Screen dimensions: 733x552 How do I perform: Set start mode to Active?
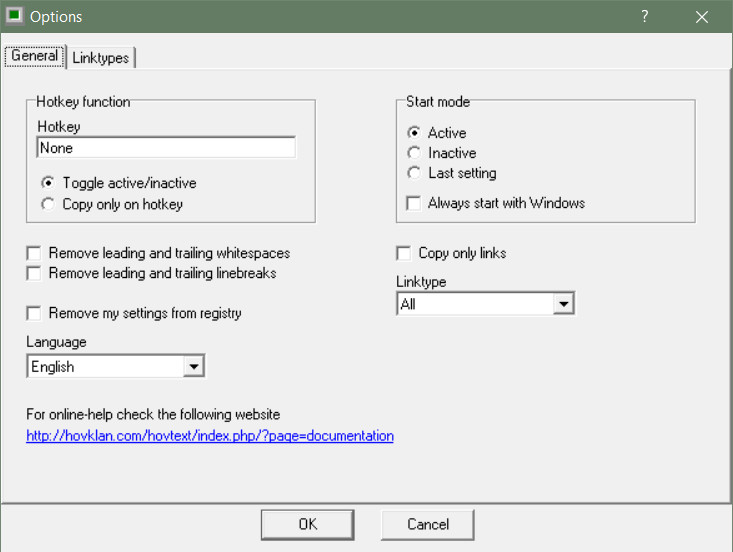pos(414,133)
